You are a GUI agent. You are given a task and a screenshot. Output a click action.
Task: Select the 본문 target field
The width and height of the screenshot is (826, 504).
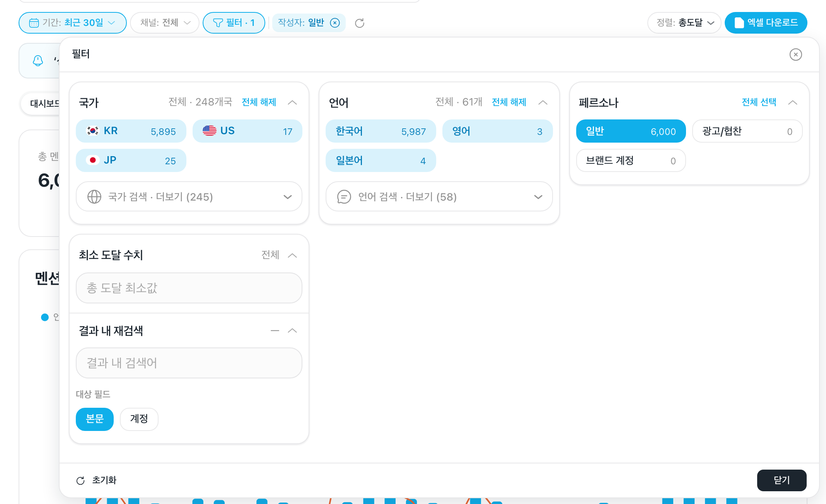(x=95, y=419)
